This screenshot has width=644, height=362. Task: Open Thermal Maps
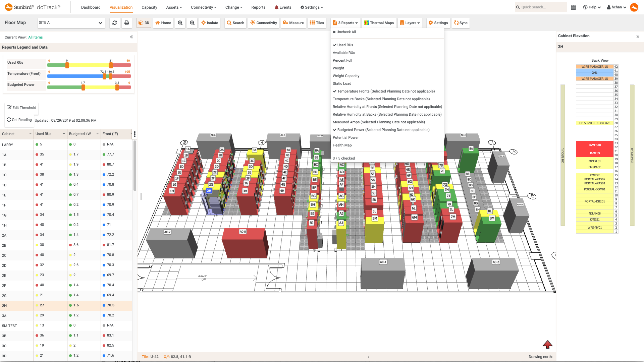click(379, 23)
